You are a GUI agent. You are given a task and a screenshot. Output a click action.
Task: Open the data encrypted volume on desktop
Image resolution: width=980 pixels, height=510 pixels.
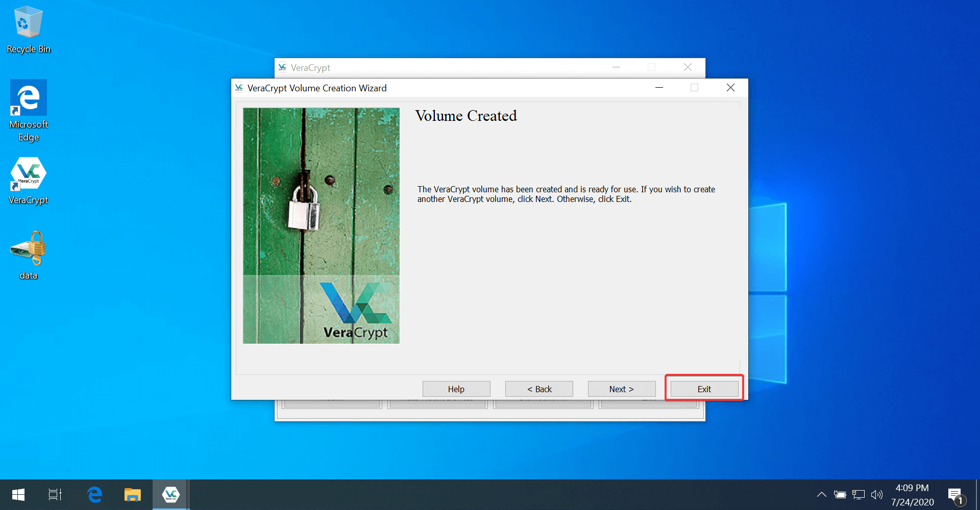[28, 250]
